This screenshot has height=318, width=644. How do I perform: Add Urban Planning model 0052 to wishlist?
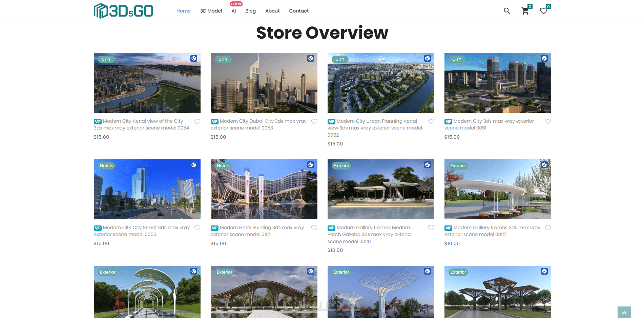[x=431, y=121]
